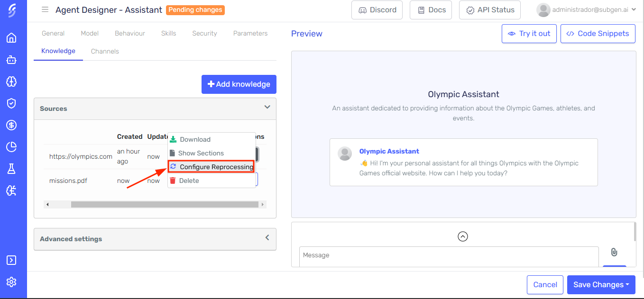
Task: Select the https://olympics.com source row
Action: pyautogui.click(x=155, y=156)
